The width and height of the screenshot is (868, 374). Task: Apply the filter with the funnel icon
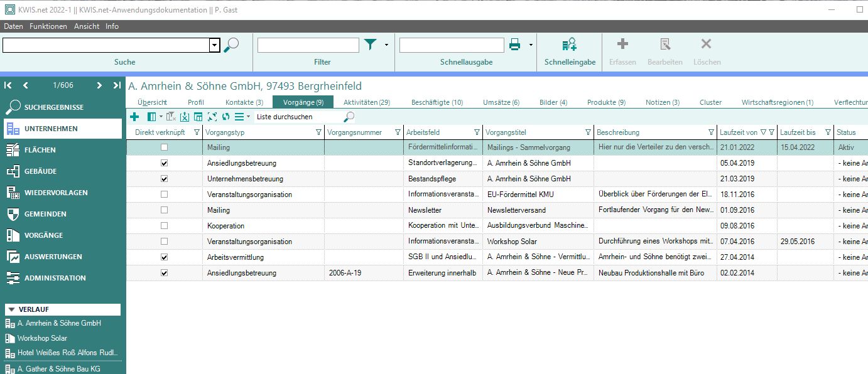[371, 45]
